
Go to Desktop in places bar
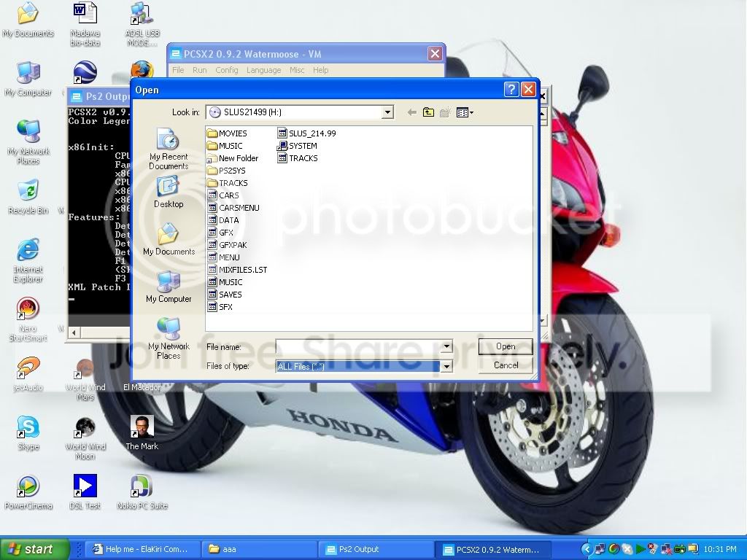[169, 192]
